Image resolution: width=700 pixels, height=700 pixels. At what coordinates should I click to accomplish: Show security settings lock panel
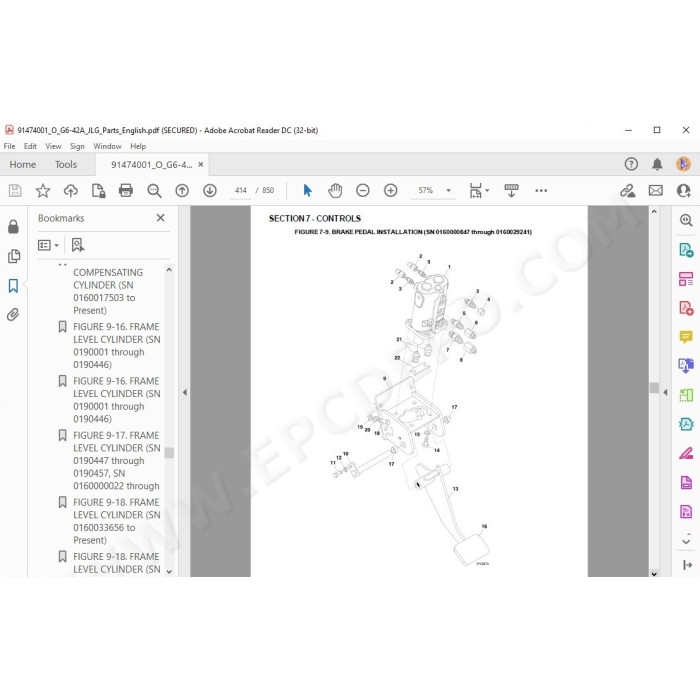tap(13, 227)
